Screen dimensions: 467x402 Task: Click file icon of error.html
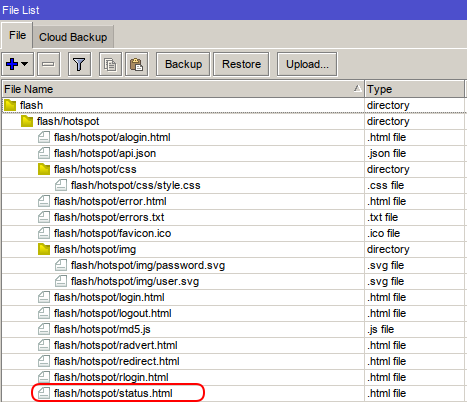(x=44, y=201)
